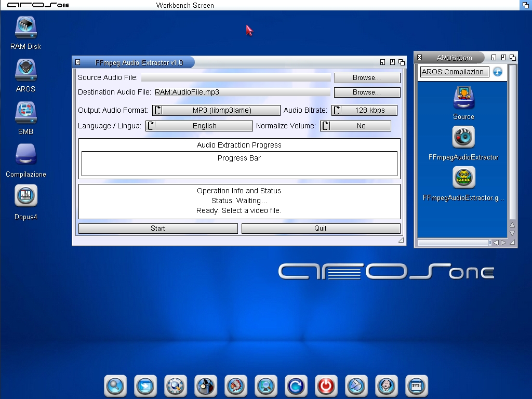532x399 pixels.
Task: Click the screen depth gadget on Workbench title bar
Action: [526, 5]
